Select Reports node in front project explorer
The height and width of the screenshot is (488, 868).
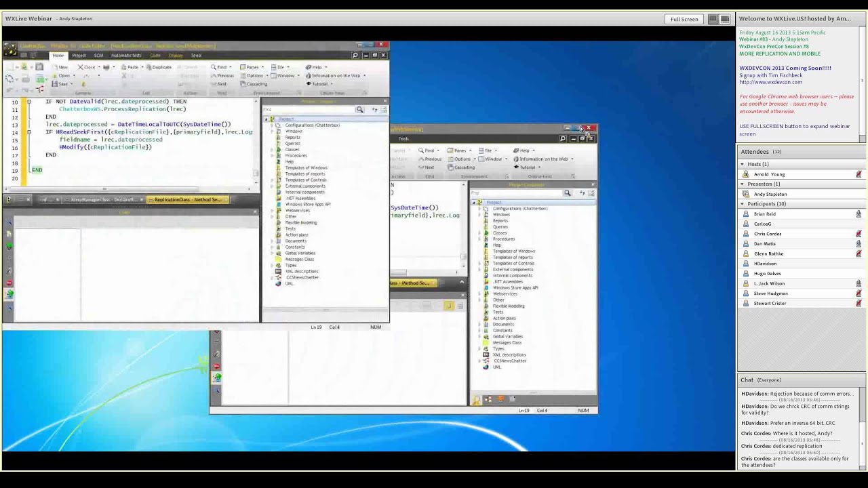coord(293,137)
